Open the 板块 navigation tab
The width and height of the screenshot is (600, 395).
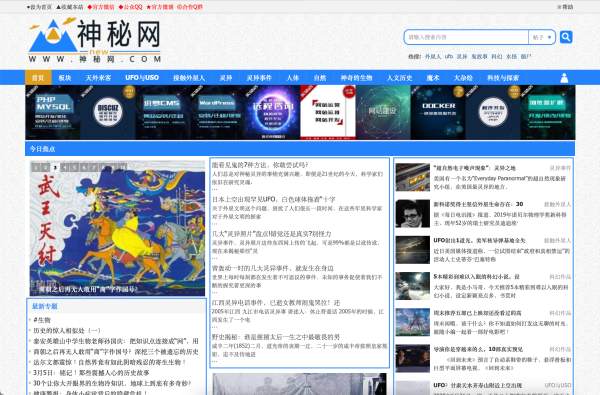pyautogui.click(x=65, y=78)
